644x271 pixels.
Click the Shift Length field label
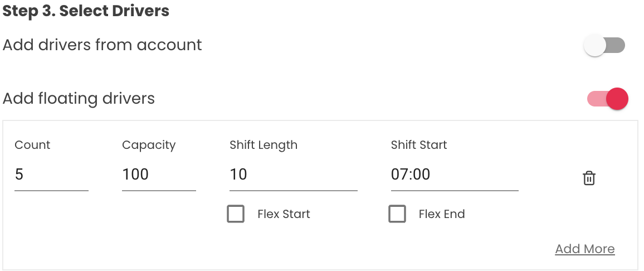(264, 145)
